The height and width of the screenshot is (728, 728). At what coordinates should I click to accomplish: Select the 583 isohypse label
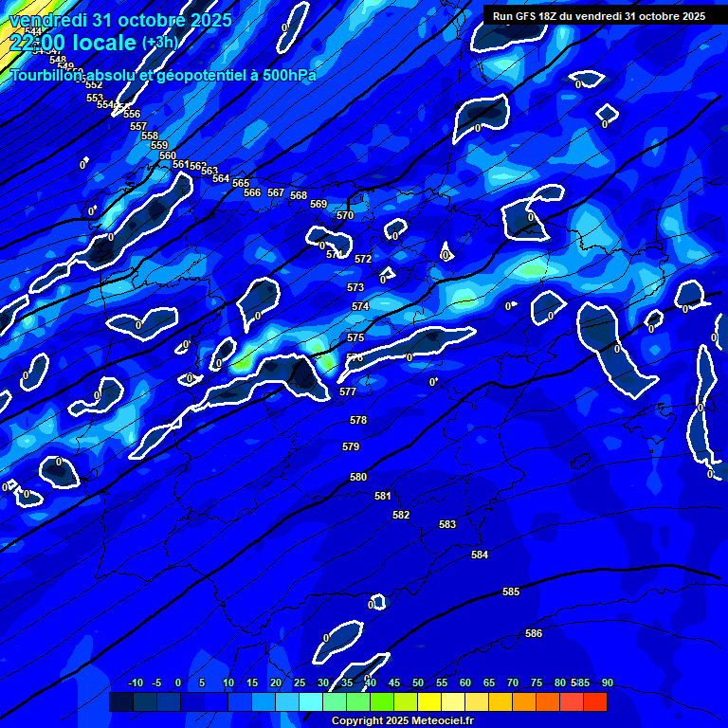pyautogui.click(x=447, y=524)
